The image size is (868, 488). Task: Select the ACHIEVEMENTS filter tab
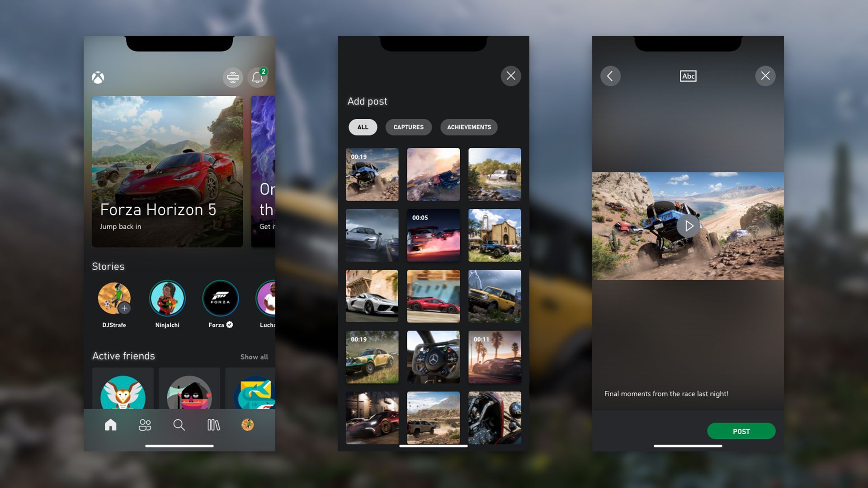click(469, 127)
